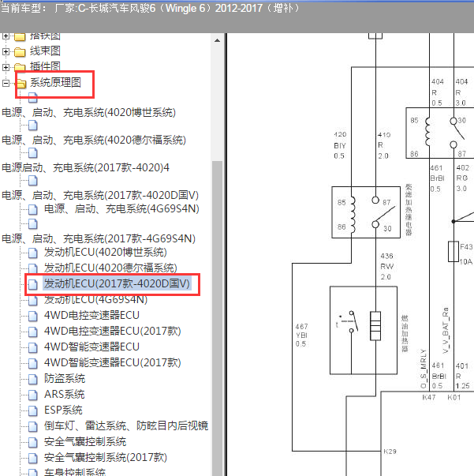This screenshot has width=474, height=476.
Task: Click document icon beside 电源、启动、充电系统(4G69S4N)
Action: pos(33,209)
